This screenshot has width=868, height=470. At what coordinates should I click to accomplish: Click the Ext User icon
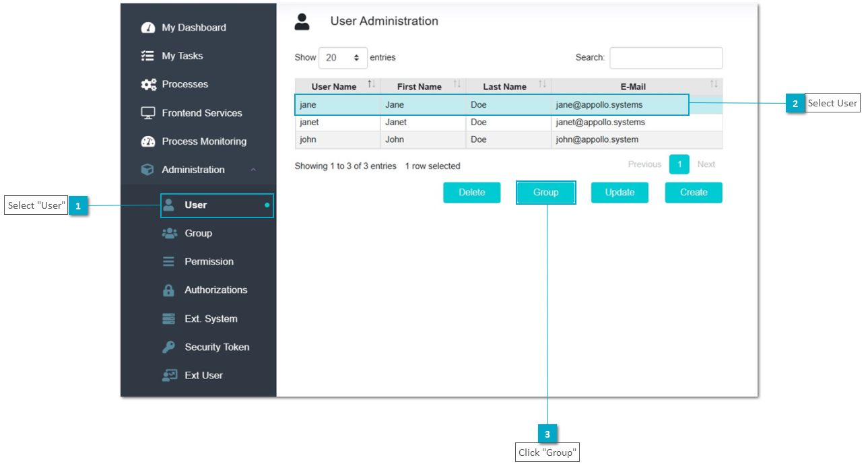pyautogui.click(x=169, y=375)
